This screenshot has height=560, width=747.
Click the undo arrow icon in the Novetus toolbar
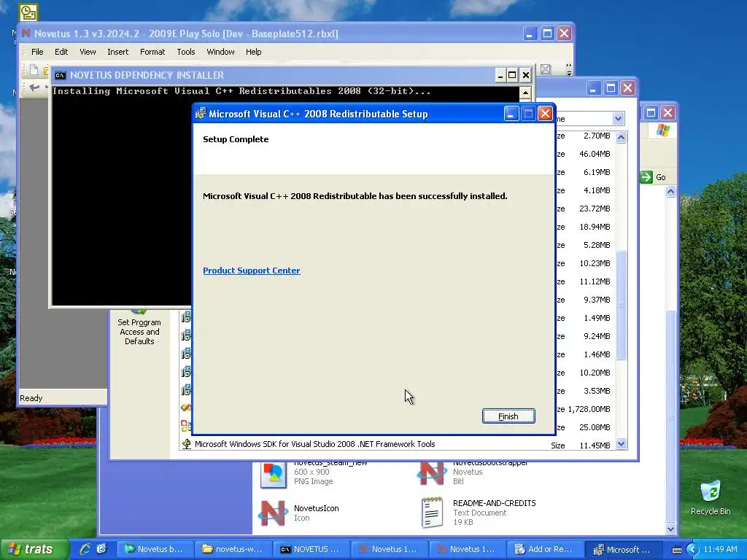point(34,87)
